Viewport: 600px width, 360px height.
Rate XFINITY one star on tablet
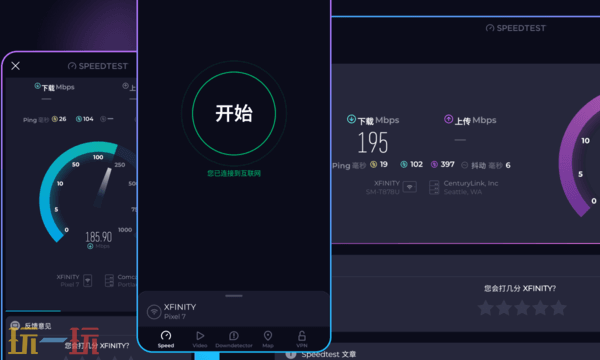pos(486,308)
